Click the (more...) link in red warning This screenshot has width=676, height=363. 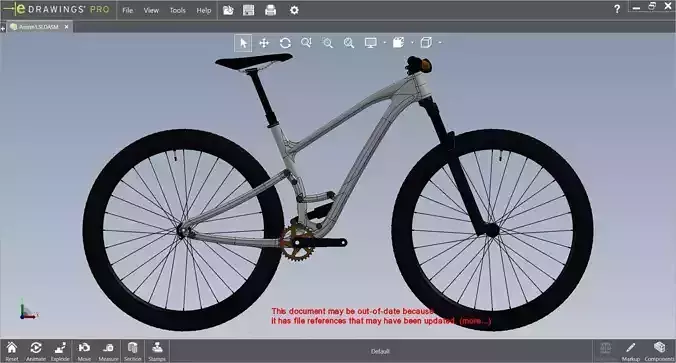[x=475, y=321]
